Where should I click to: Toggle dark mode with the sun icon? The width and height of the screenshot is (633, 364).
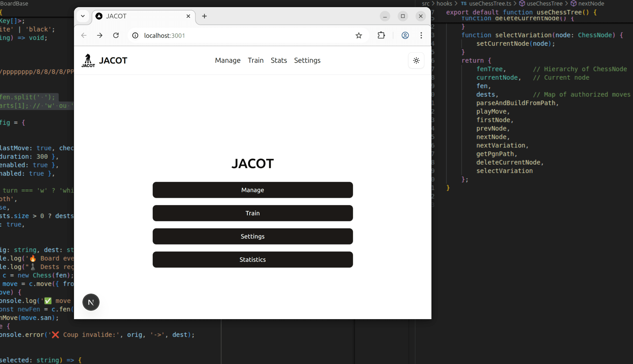[x=416, y=60]
